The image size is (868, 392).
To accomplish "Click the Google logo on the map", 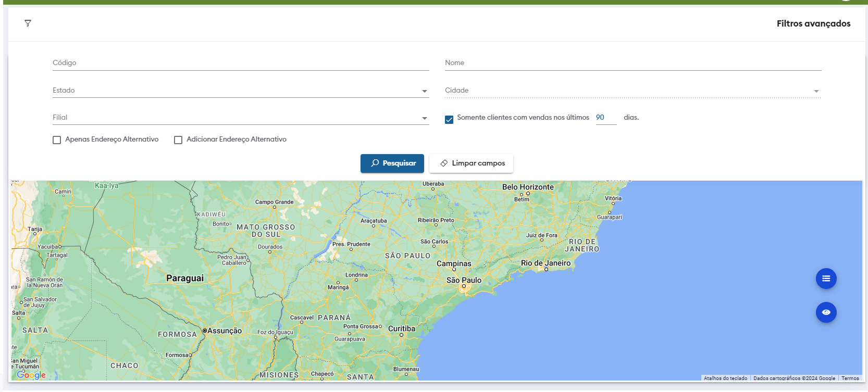I will pyautogui.click(x=31, y=375).
